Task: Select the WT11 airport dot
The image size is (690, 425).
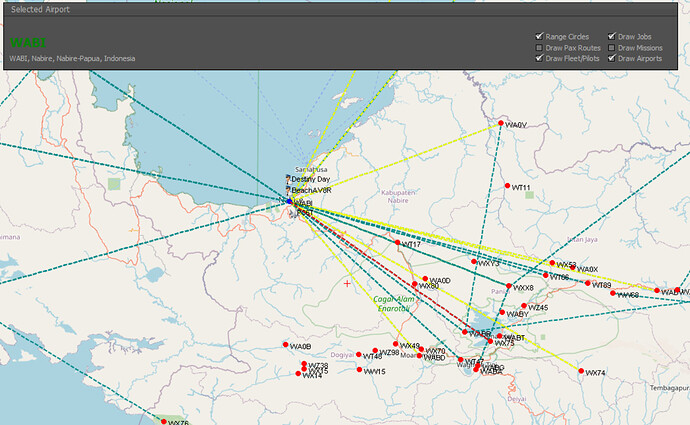Action: (x=507, y=186)
